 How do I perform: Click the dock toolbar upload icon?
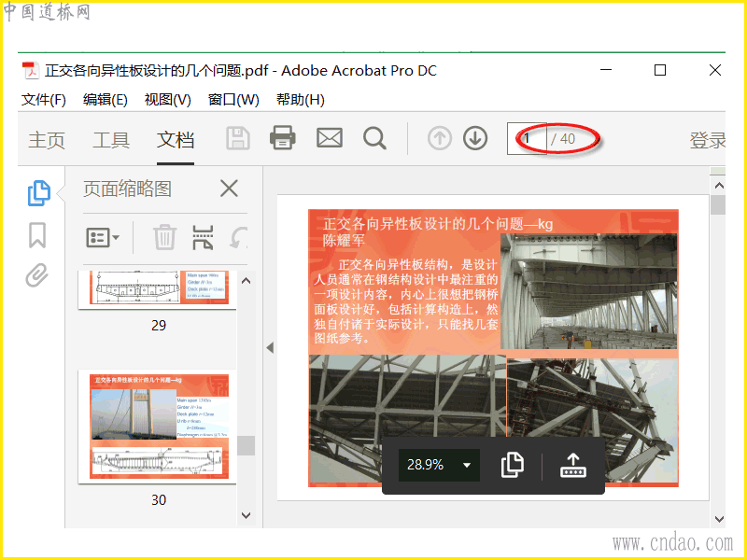pos(573,465)
